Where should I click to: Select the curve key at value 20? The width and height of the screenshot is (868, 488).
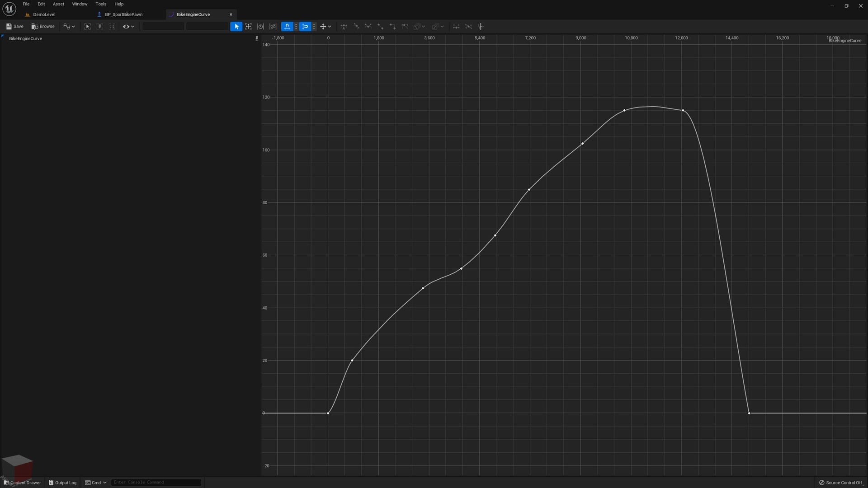click(x=352, y=360)
